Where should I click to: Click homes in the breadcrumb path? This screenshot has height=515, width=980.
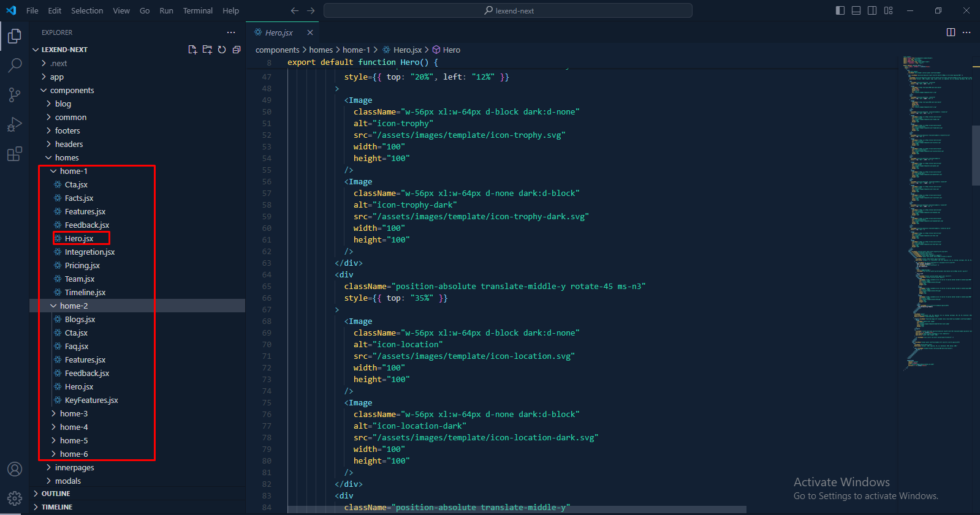[321, 50]
